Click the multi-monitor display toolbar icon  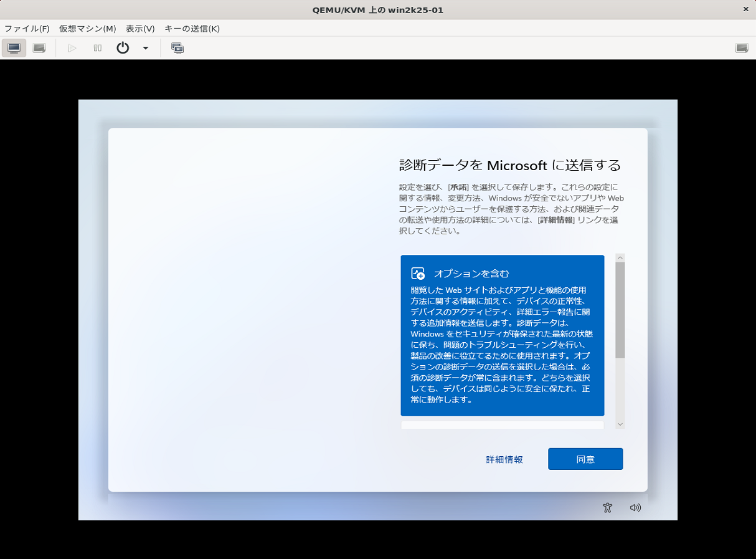point(177,47)
